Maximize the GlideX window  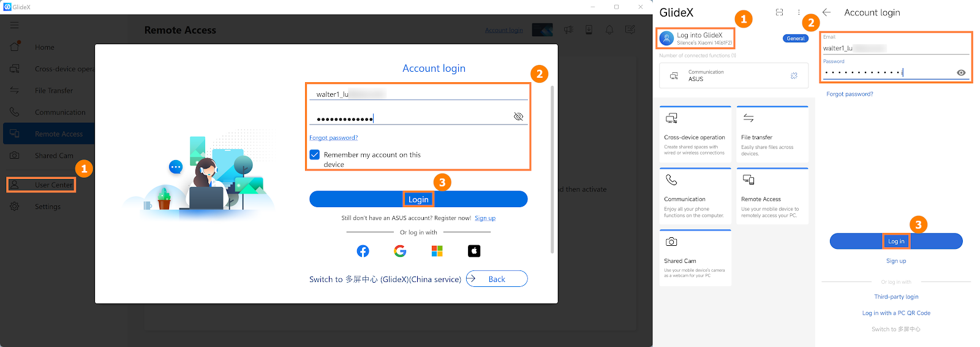click(616, 7)
